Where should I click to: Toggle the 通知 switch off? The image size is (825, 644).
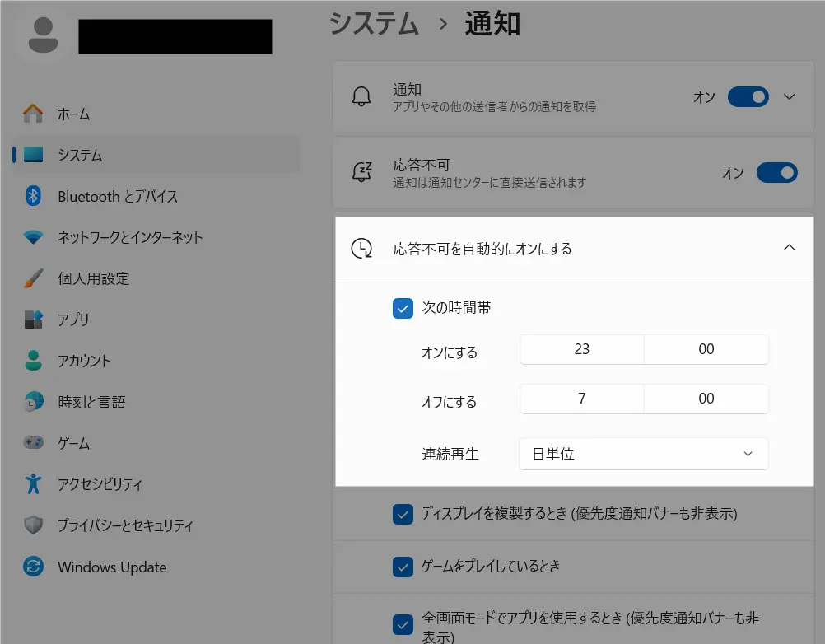click(748, 97)
